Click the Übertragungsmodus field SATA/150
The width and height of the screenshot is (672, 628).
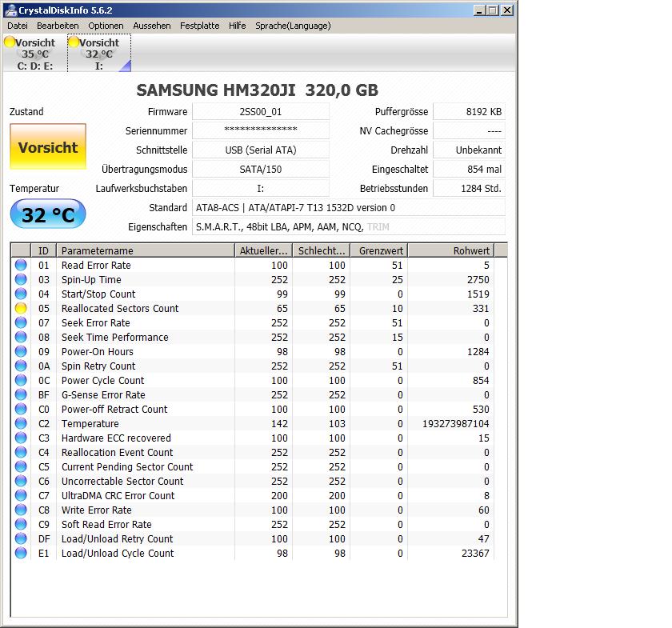point(261,170)
